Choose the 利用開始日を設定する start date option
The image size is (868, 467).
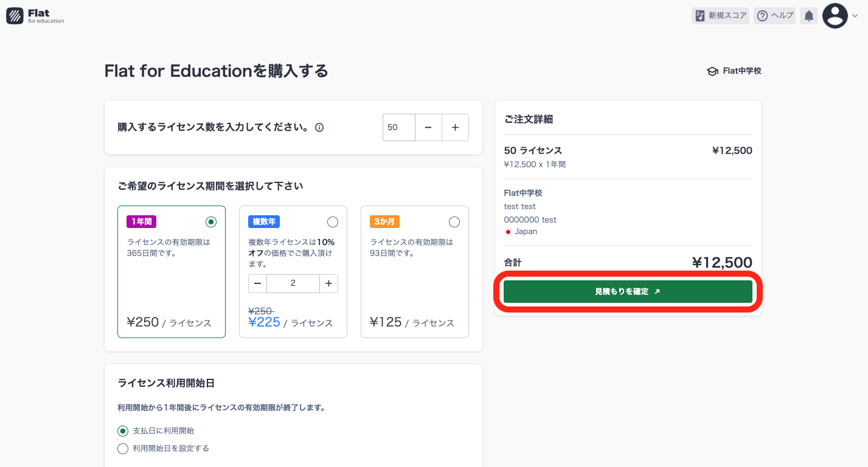click(122, 448)
